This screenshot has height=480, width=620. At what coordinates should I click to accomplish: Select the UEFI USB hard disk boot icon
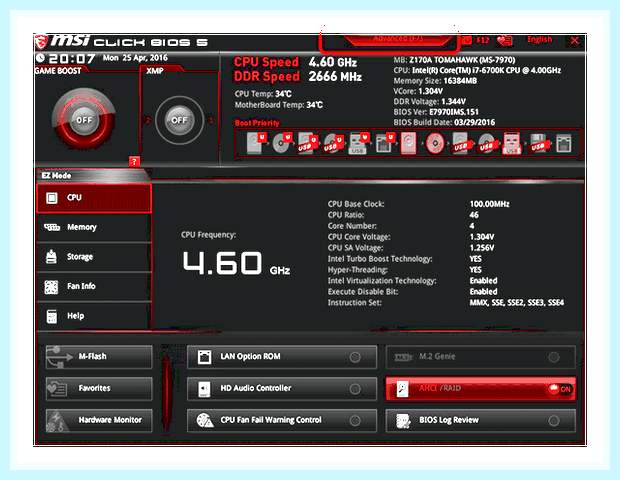click(307, 143)
